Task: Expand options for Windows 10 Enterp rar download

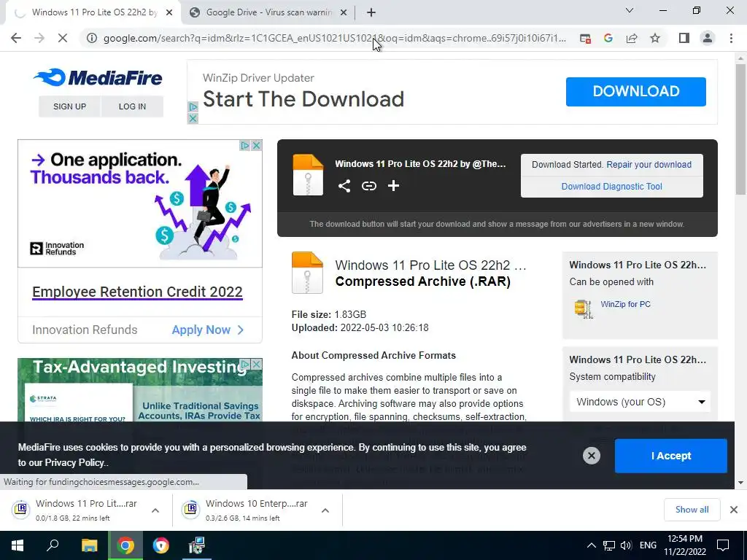Action: coord(325,510)
